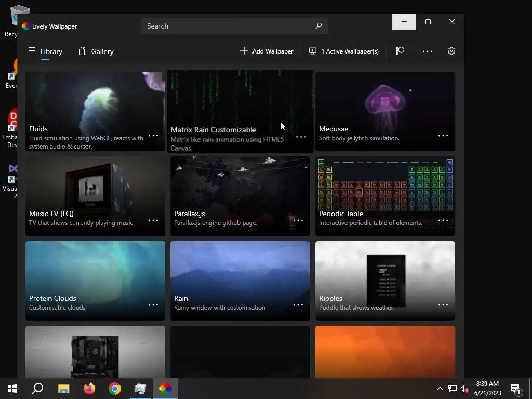This screenshot has height=399, width=532.
Task: Click the shopping bag icon beside Gallery
Action: coord(83,51)
